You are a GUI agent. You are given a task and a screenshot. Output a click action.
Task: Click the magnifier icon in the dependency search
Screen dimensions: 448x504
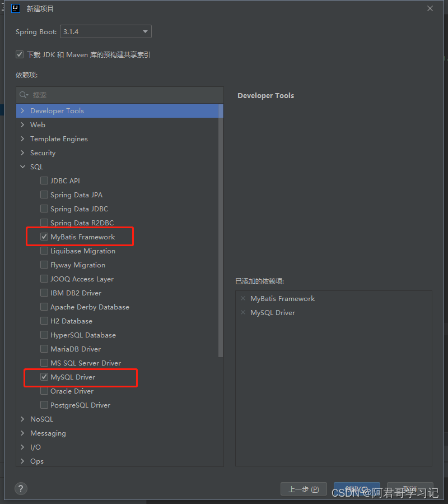[x=24, y=95]
